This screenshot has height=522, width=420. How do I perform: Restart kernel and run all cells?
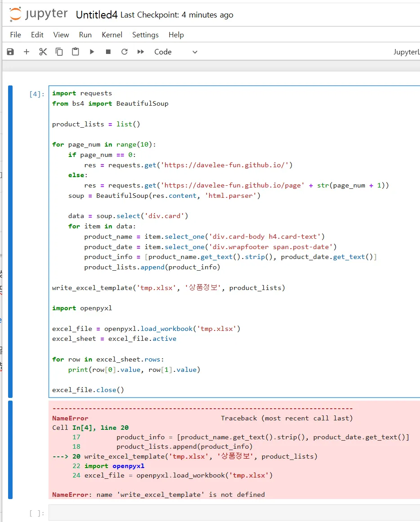coord(141,52)
